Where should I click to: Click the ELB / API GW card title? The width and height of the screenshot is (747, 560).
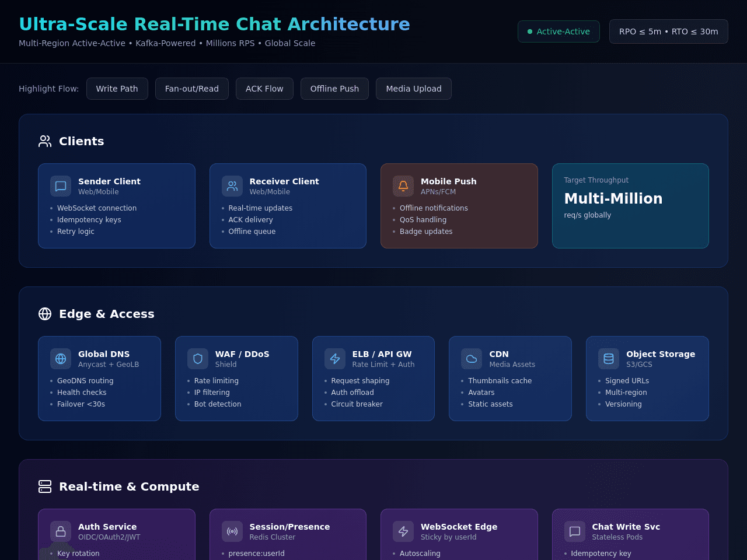pos(382,354)
